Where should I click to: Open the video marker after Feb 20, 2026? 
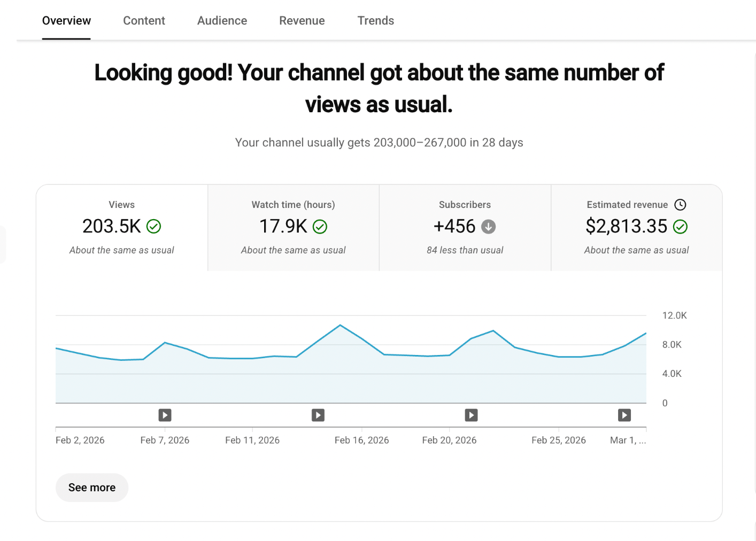[x=471, y=415]
